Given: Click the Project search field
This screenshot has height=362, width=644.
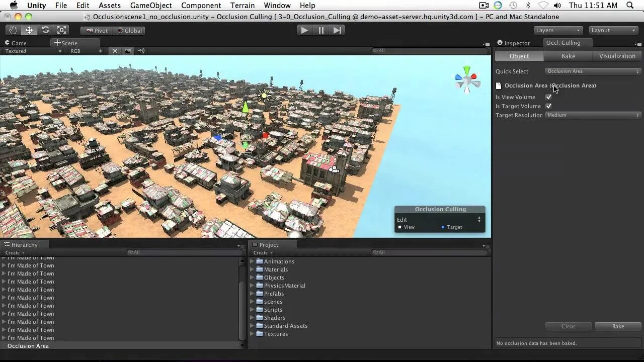Looking at the screenshot, I should [430, 252].
